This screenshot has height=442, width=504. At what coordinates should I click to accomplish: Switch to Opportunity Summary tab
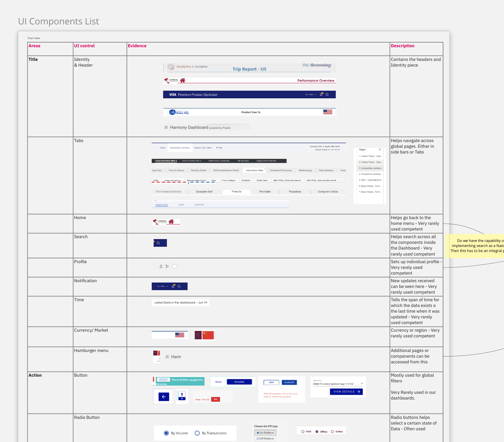(x=180, y=148)
